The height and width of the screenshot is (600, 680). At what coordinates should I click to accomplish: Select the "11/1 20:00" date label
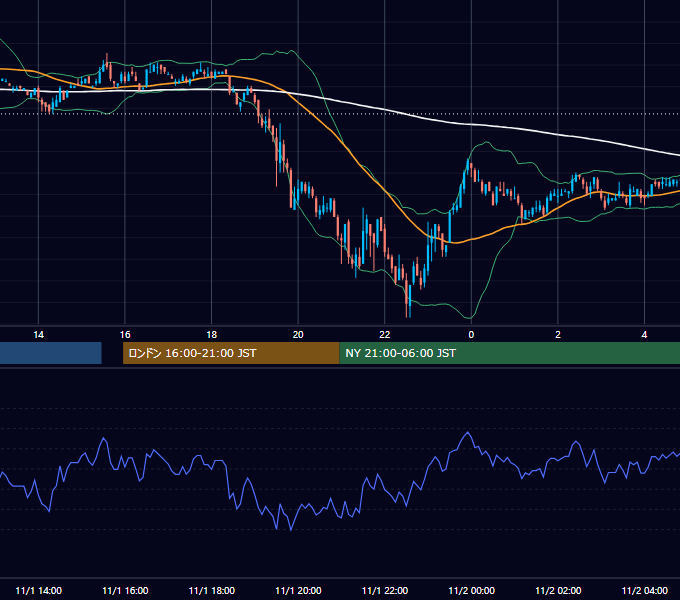(x=298, y=590)
